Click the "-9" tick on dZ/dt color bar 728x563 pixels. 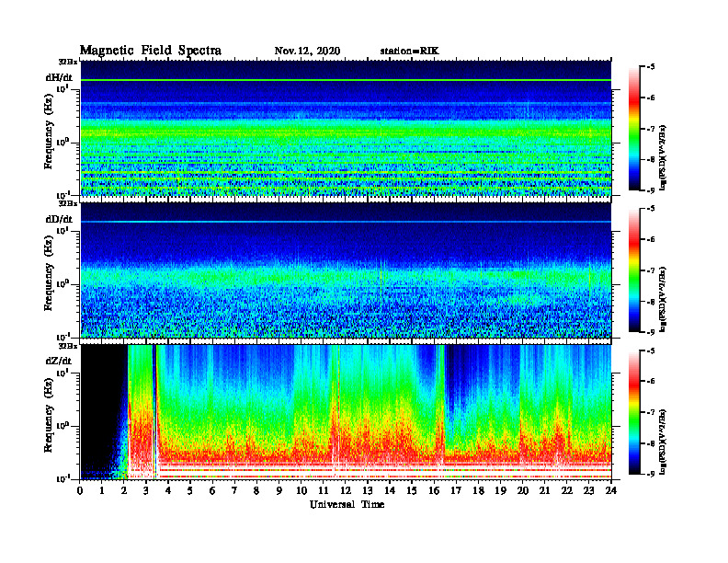click(651, 474)
